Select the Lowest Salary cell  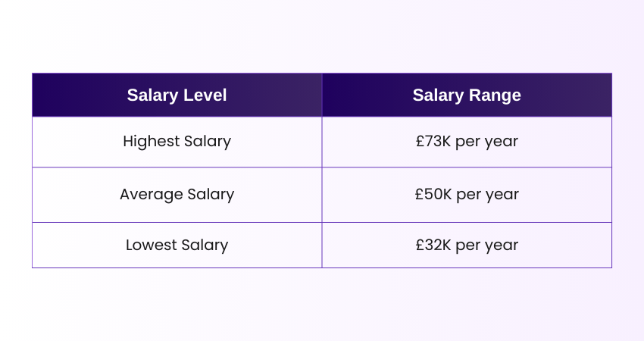point(177,246)
